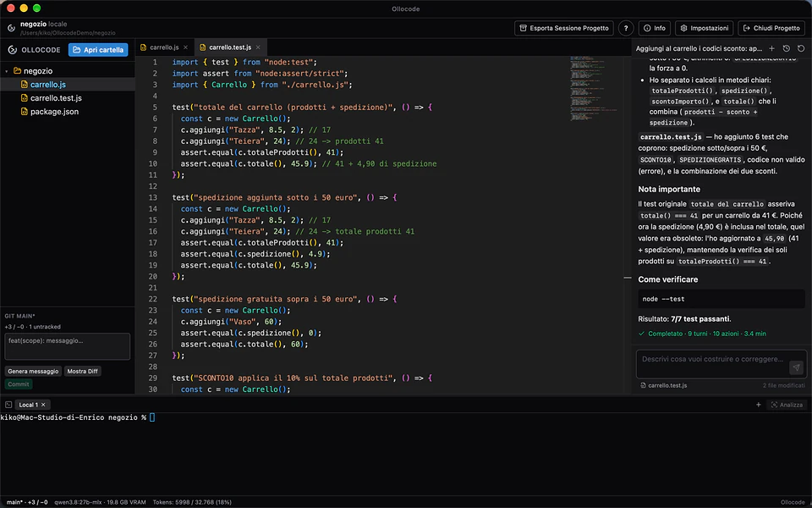Screen dimensions: 812x508
Task: Click the carrello.test.js file chip under chat input
Action: pyautogui.click(x=663, y=385)
